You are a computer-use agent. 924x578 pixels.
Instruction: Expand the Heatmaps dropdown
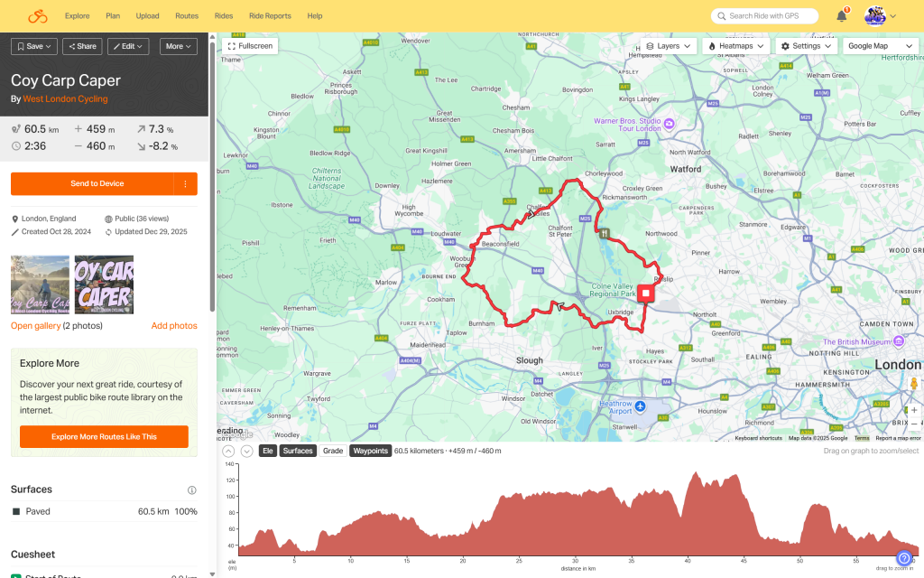(x=736, y=45)
